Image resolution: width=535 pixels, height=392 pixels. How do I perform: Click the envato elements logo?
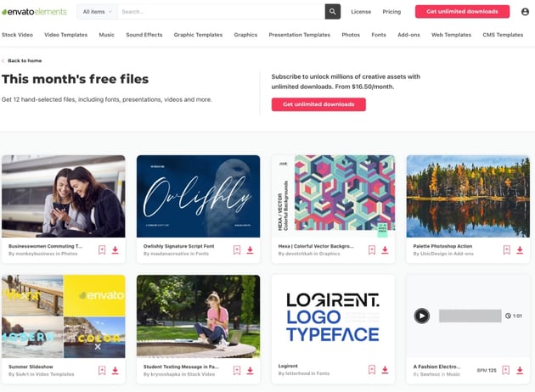coord(34,12)
